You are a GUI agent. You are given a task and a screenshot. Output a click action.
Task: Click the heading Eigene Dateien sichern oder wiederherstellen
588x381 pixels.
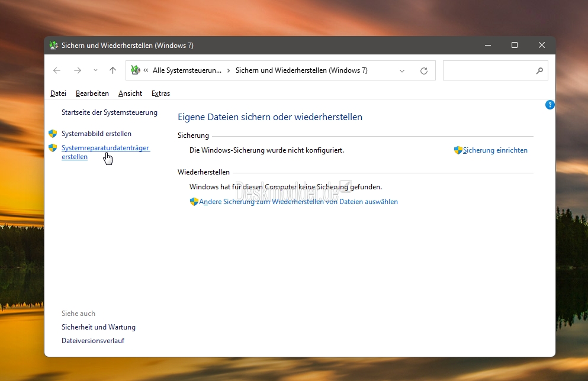point(270,117)
